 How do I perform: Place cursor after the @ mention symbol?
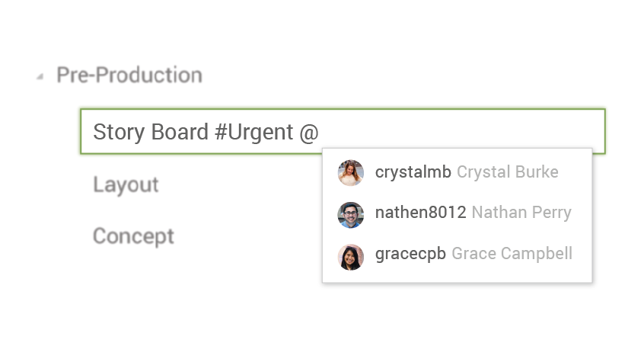coord(320,132)
